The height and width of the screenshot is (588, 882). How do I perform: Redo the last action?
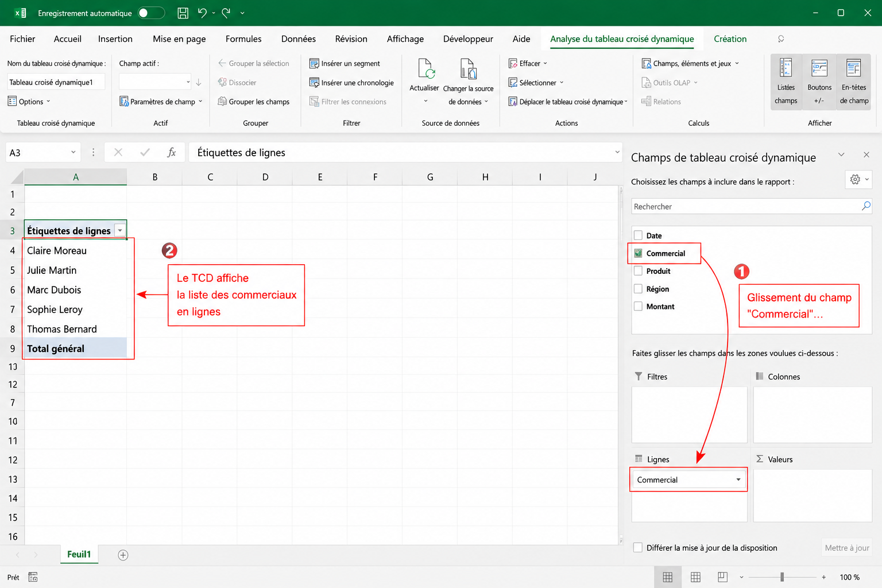pyautogui.click(x=226, y=13)
